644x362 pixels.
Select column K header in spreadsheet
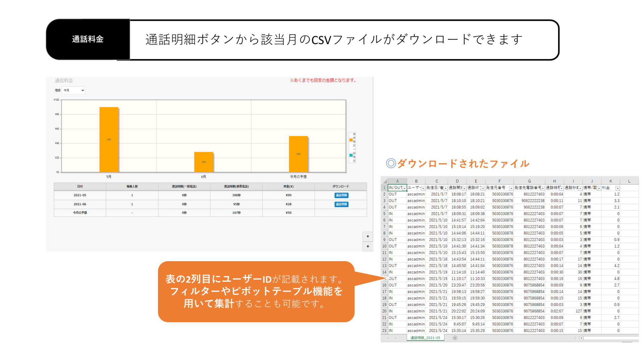[610, 181]
